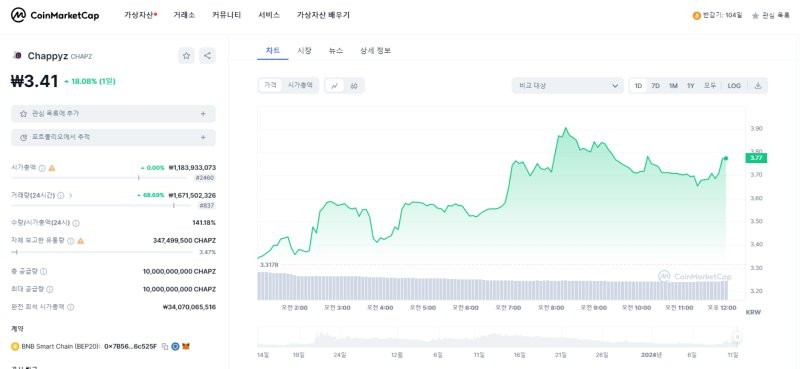Select the line chart icon
Viewport: 800px width, 369px height.
pyautogui.click(x=335, y=86)
